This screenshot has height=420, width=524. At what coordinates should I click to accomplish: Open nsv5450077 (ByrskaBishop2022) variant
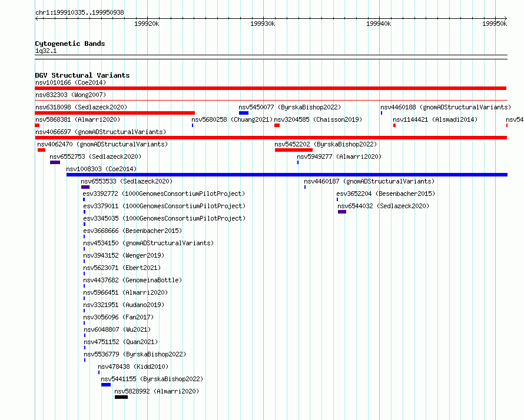290,107
